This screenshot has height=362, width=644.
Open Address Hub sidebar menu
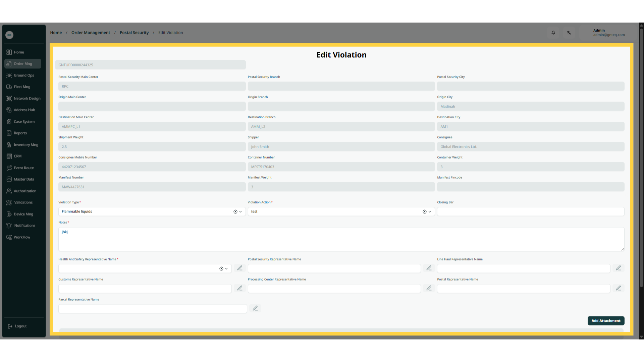[23, 110]
